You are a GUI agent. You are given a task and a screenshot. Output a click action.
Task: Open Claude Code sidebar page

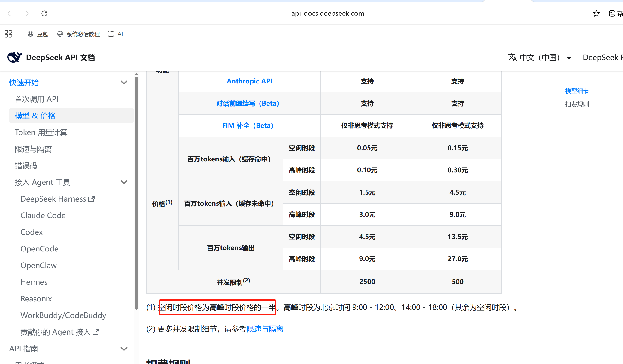click(43, 215)
